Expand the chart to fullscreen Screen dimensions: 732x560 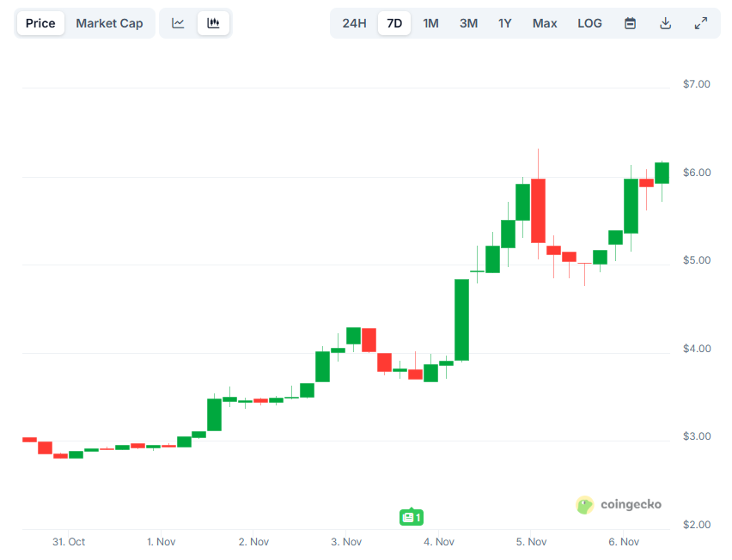point(700,23)
